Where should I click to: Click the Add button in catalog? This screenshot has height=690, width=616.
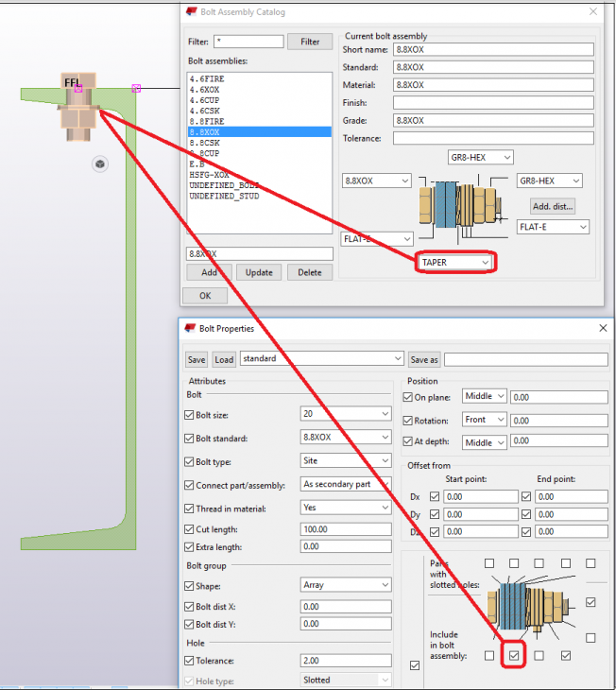[x=209, y=272]
